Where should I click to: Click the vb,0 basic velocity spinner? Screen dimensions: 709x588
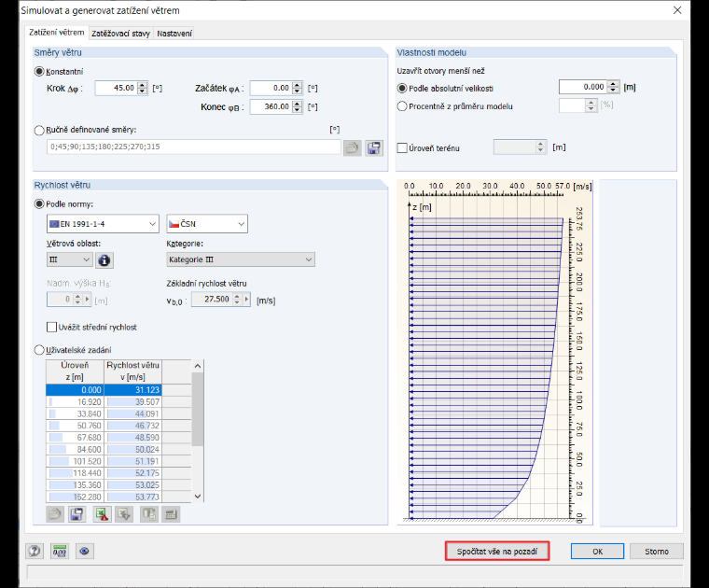(237, 299)
